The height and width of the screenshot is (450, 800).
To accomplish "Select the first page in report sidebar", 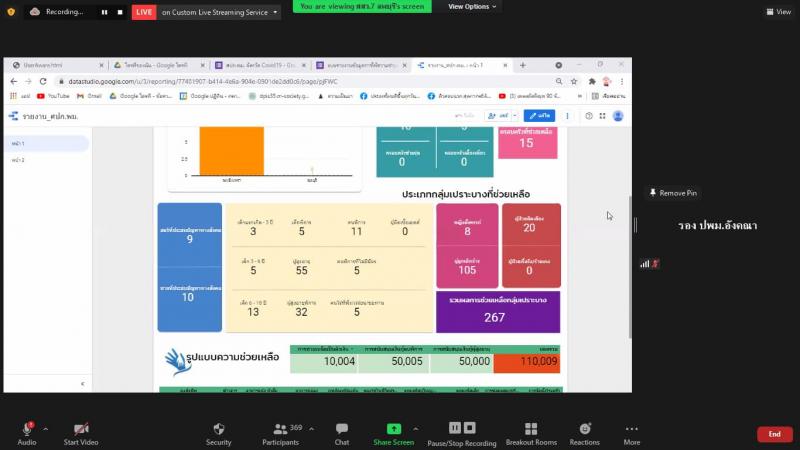I will coord(46,143).
